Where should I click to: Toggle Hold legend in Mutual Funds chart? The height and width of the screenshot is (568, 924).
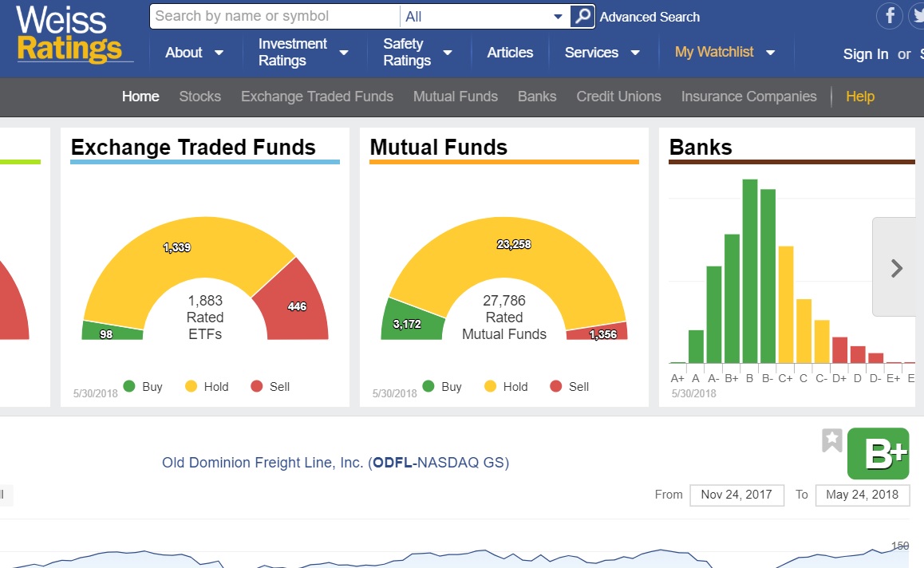click(x=506, y=387)
